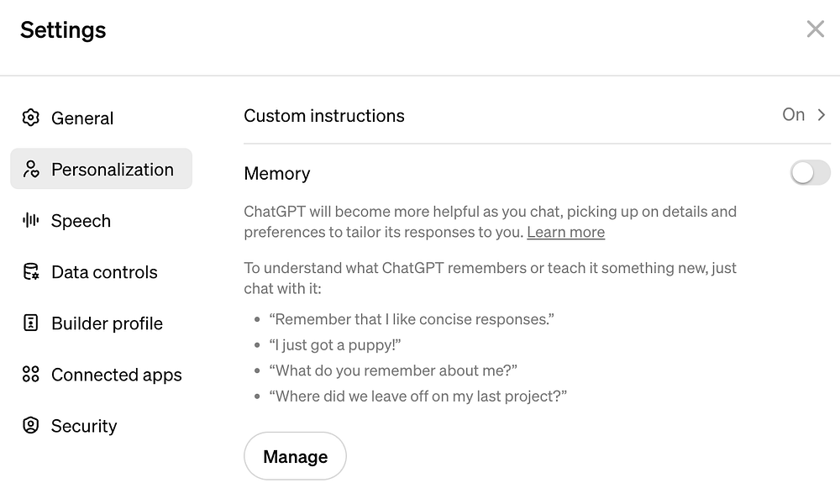The image size is (840, 504).
Task: Click the Personalization person icon
Action: coord(31,170)
